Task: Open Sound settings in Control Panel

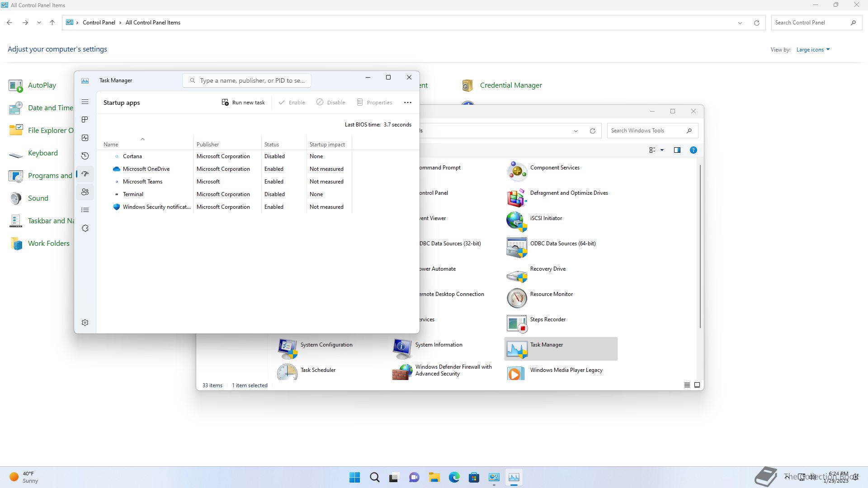Action: point(28,198)
